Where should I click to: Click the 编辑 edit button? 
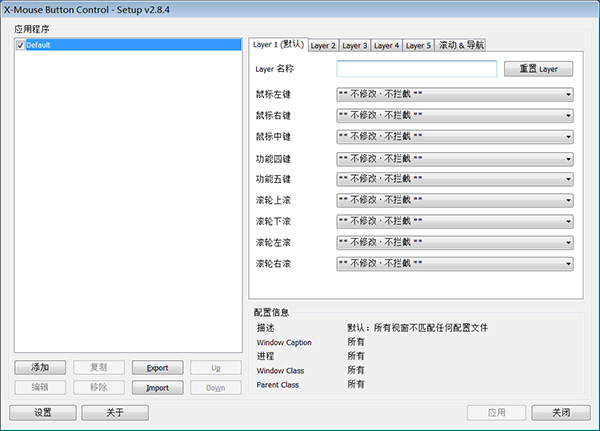40,387
